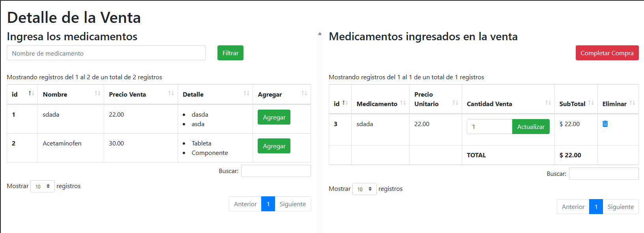The image size is (644, 233).
Task: Click the Filtrar button
Action: point(230,53)
